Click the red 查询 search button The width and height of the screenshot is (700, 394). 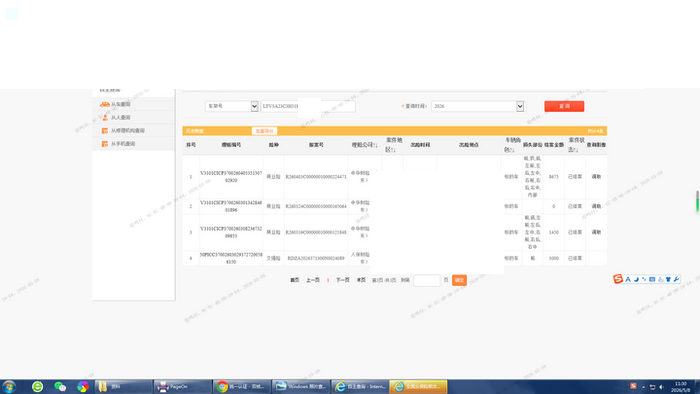[x=564, y=106]
